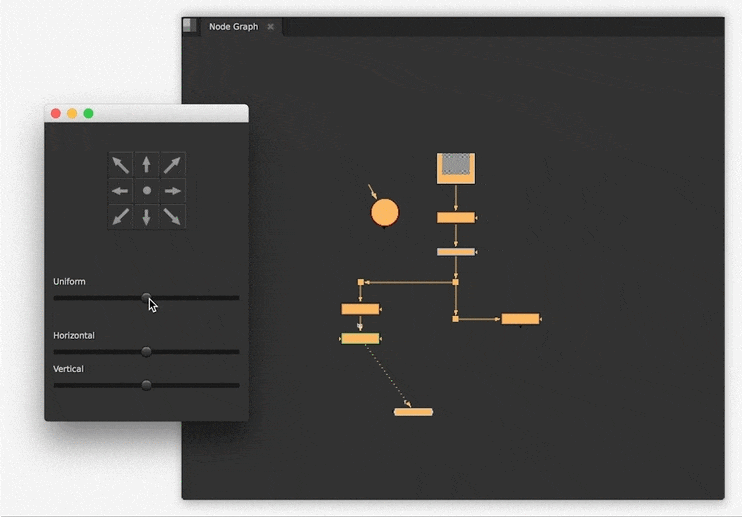Close the Node Graph tab
The width and height of the screenshot is (742, 517).
[270, 27]
